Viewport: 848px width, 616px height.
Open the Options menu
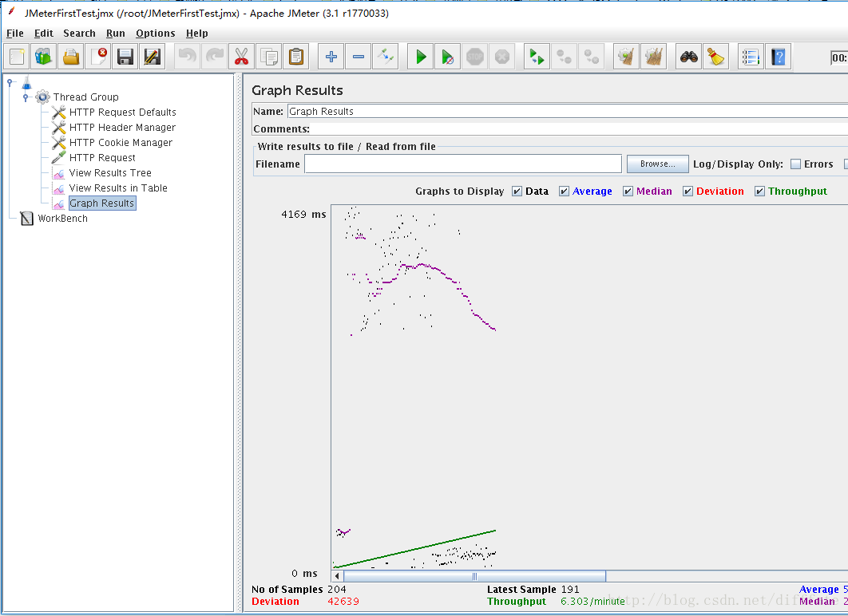click(155, 34)
